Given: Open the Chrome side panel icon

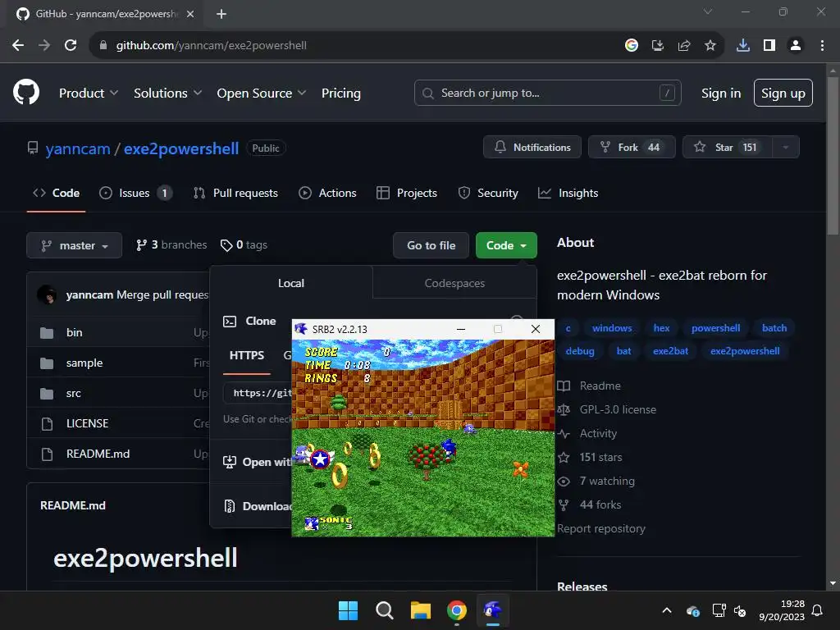Looking at the screenshot, I should (769, 46).
